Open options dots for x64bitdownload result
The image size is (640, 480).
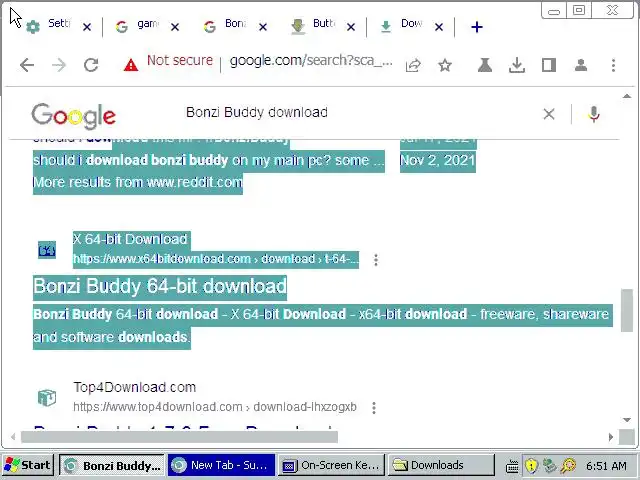[376, 260]
